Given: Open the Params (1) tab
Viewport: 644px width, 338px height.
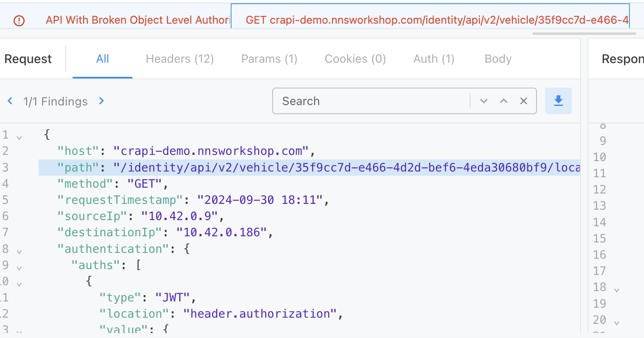Looking at the screenshot, I should coord(269,59).
